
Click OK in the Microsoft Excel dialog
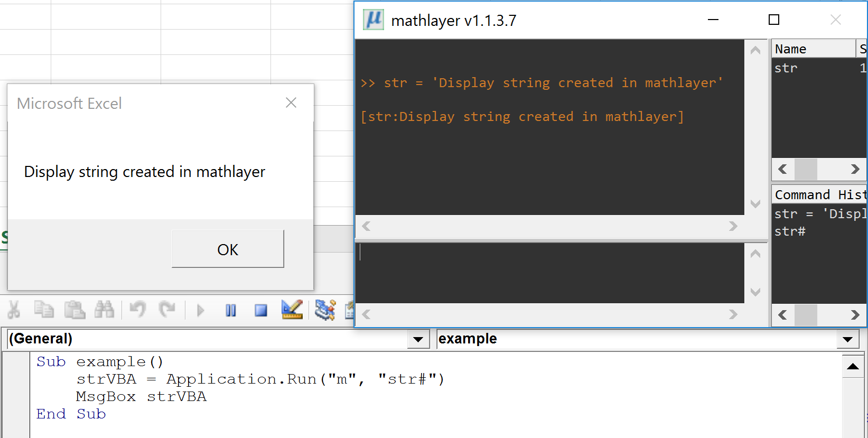228,249
